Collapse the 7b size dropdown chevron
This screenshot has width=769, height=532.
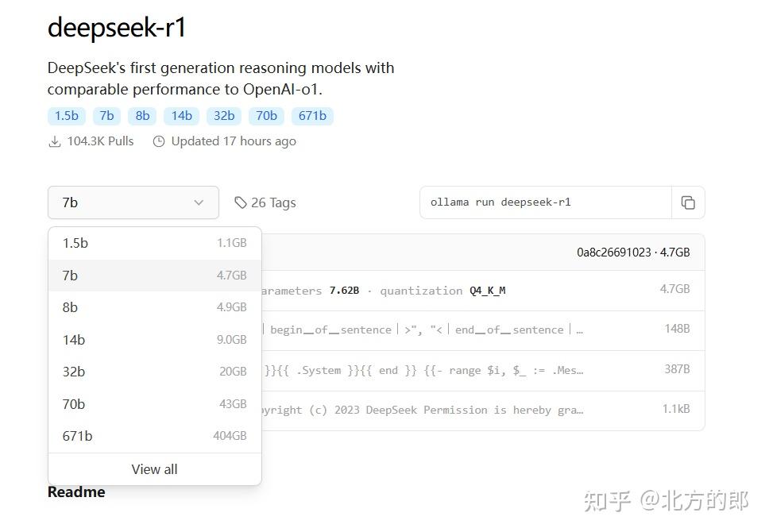199,202
